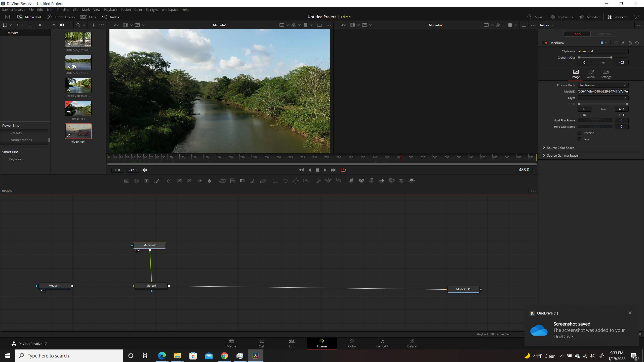Viewport: 644px width, 362px height.
Task: Toggle loop playback mode button
Action: point(343,170)
